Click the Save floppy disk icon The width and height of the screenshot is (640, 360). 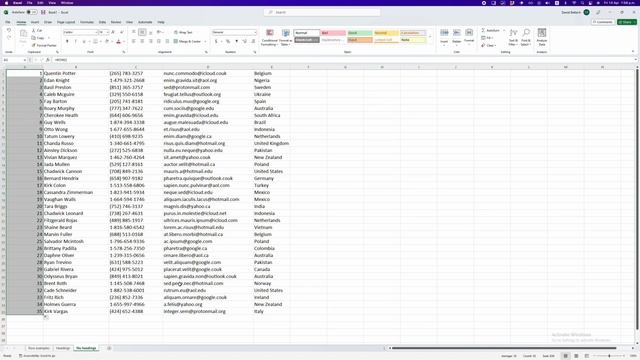pyautogui.click(x=43, y=12)
